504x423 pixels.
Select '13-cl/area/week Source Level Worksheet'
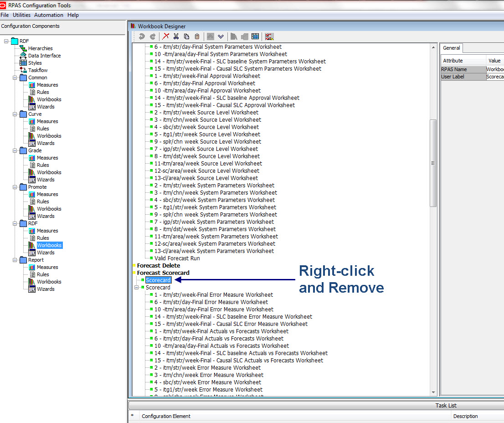click(x=206, y=178)
